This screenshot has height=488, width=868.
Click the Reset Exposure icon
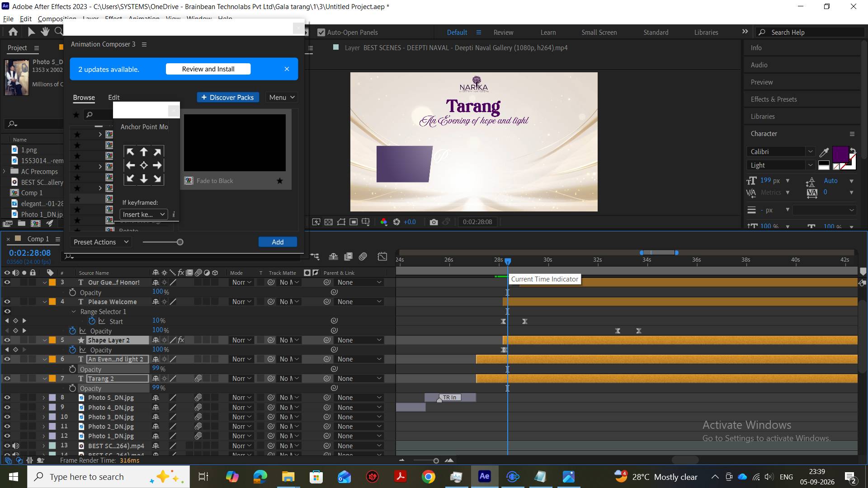pyautogui.click(x=396, y=222)
